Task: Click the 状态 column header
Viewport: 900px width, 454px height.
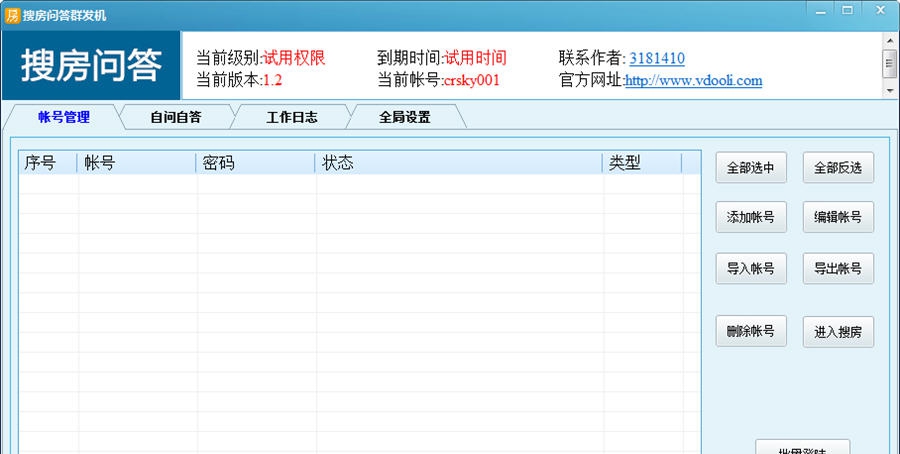Action: [x=458, y=163]
